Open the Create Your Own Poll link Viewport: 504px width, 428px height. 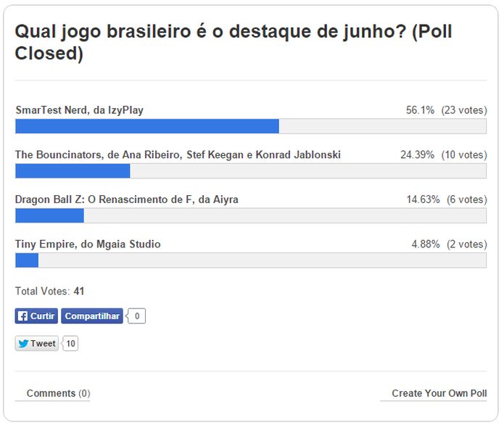(x=439, y=393)
